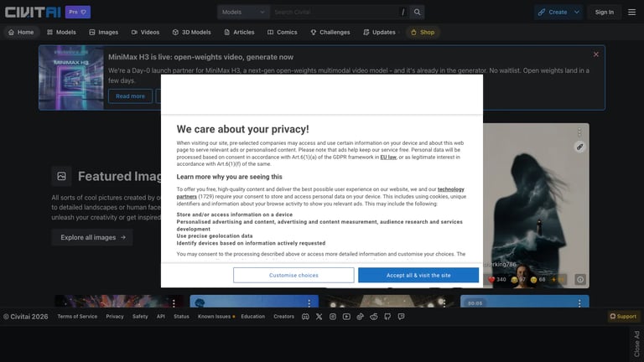The image size is (644, 362).
Task: Open the TikTok icon in footer
Action: [x=361, y=317]
